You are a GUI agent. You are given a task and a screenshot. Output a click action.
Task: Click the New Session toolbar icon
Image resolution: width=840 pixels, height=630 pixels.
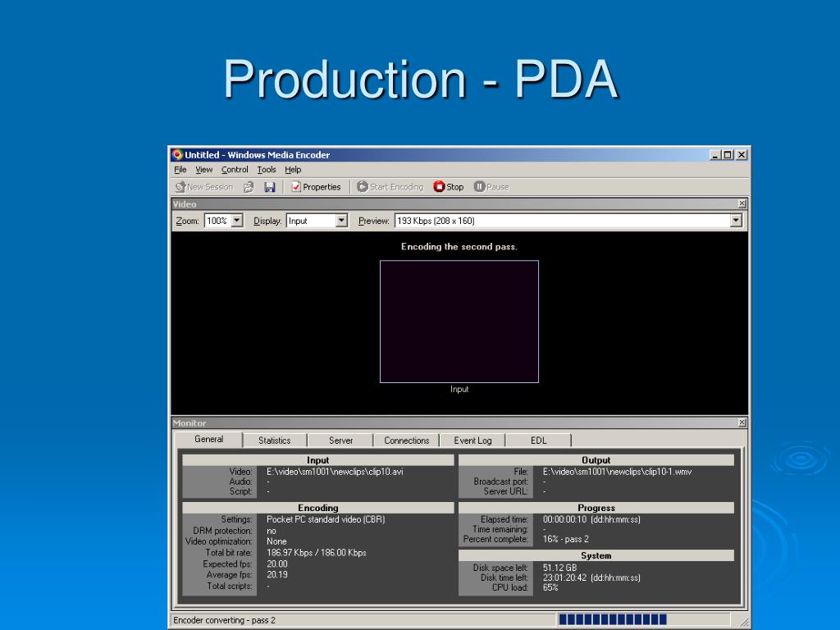pyautogui.click(x=204, y=187)
